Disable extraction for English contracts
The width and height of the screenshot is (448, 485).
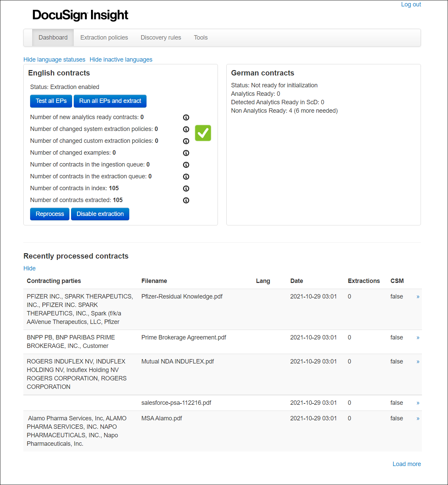[100, 214]
